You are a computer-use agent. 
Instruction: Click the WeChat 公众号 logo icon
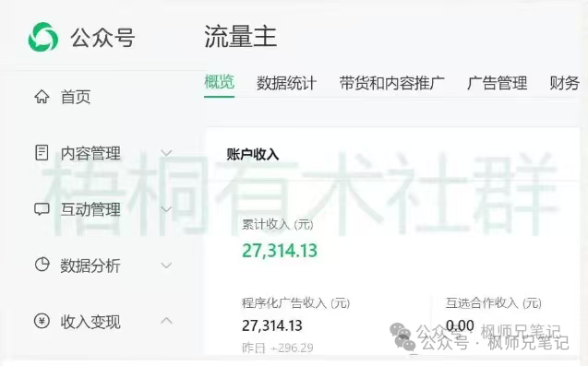(43, 37)
